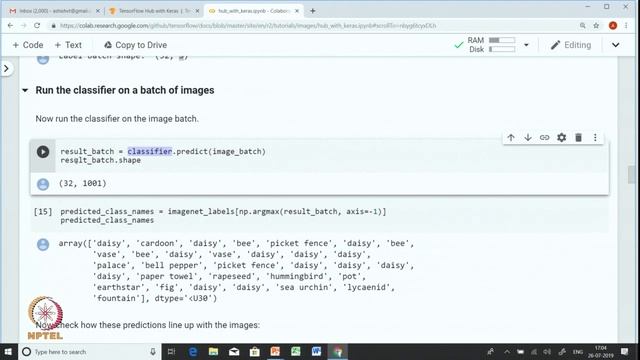Image resolution: width=640 pixels, height=360 pixels.
Task: Click the taskbar clock and date
Action: pos(600,351)
